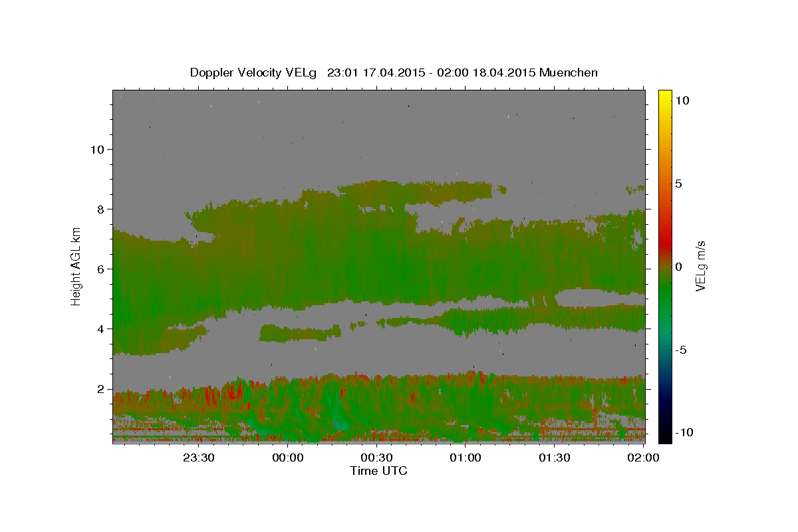The height and width of the screenshot is (532, 798).
Task: Click the colorbar tick label 10
Action: click(682, 100)
